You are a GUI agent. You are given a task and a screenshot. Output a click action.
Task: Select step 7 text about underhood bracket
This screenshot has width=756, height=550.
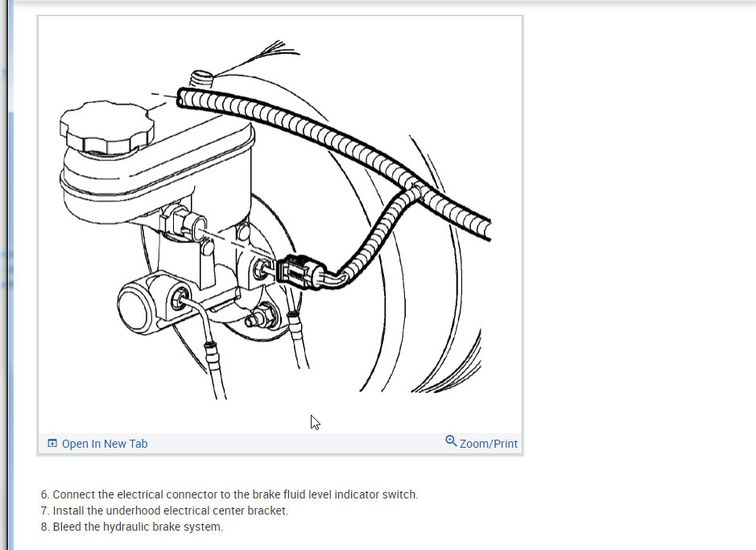tap(164, 511)
